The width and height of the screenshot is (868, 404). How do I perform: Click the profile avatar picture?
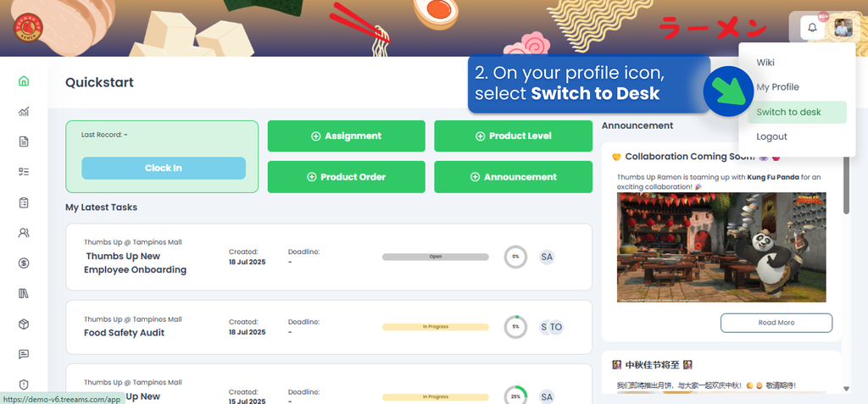[843, 28]
